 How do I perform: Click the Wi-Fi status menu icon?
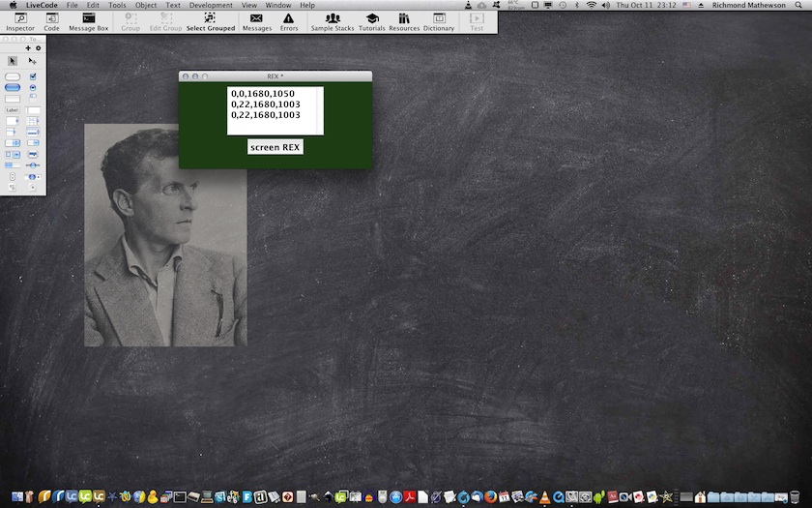pos(591,5)
